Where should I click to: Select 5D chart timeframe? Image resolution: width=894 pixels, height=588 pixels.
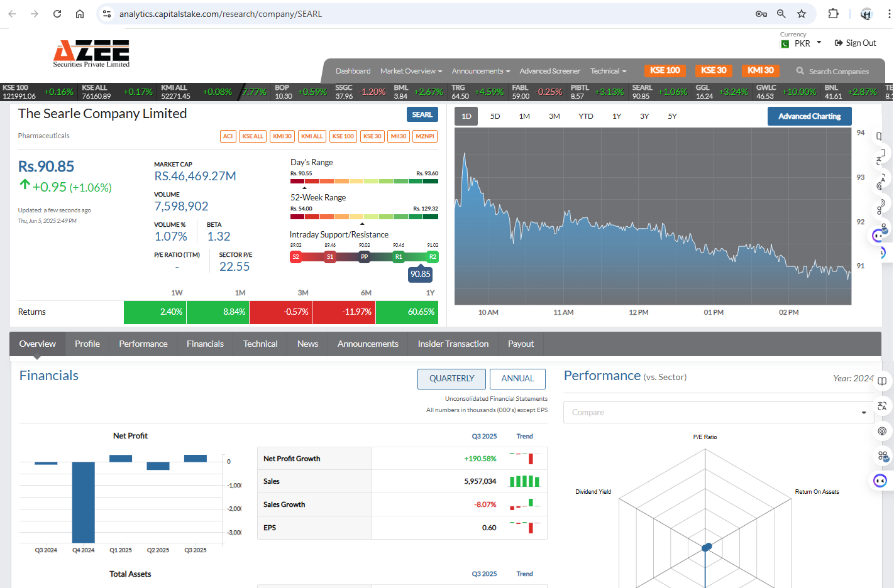click(x=495, y=116)
